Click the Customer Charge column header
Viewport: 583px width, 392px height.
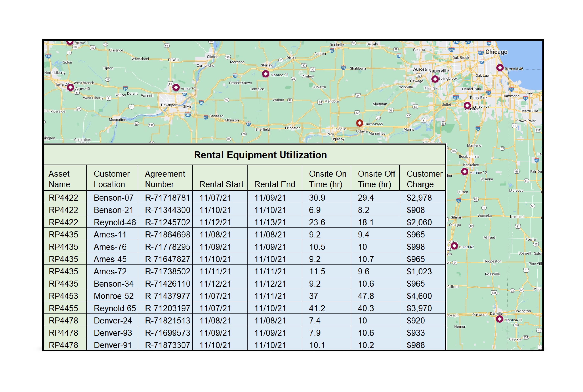pos(422,178)
